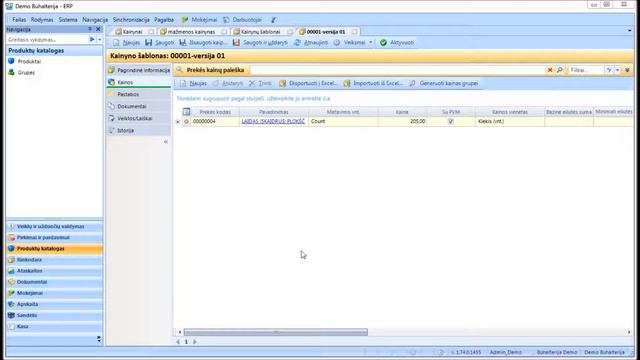640x360 pixels.
Task: Click the Dokumentai navigation button in sidebar
Action: [x=54, y=282]
